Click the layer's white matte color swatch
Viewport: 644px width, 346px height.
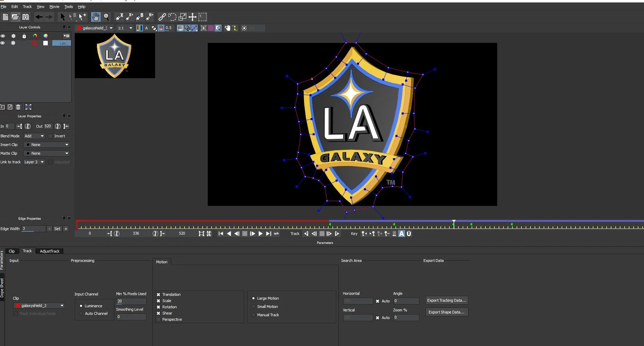pos(45,43)
